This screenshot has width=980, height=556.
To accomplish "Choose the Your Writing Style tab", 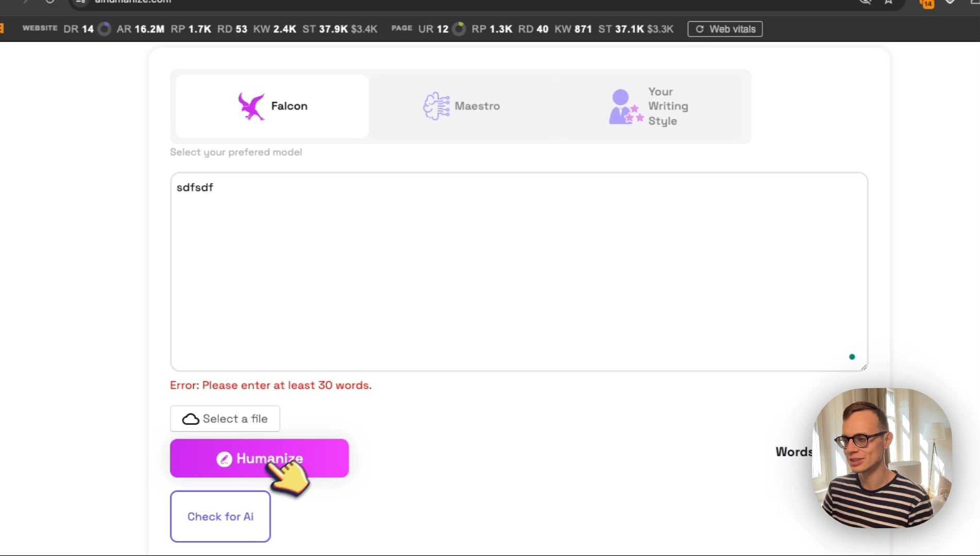I will pos(649,106).
